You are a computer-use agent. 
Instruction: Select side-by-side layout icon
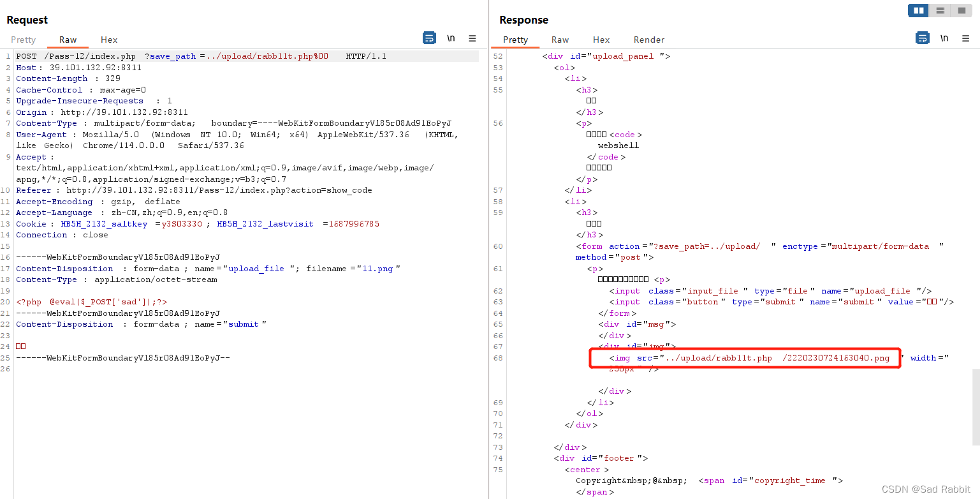918,10
